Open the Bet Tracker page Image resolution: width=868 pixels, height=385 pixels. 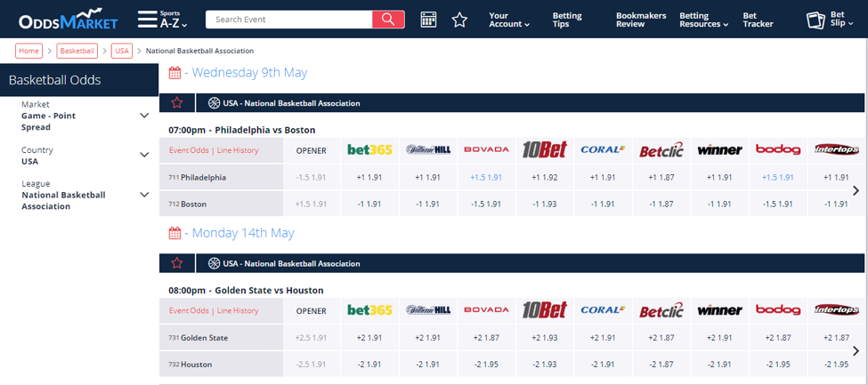[758, 20]
